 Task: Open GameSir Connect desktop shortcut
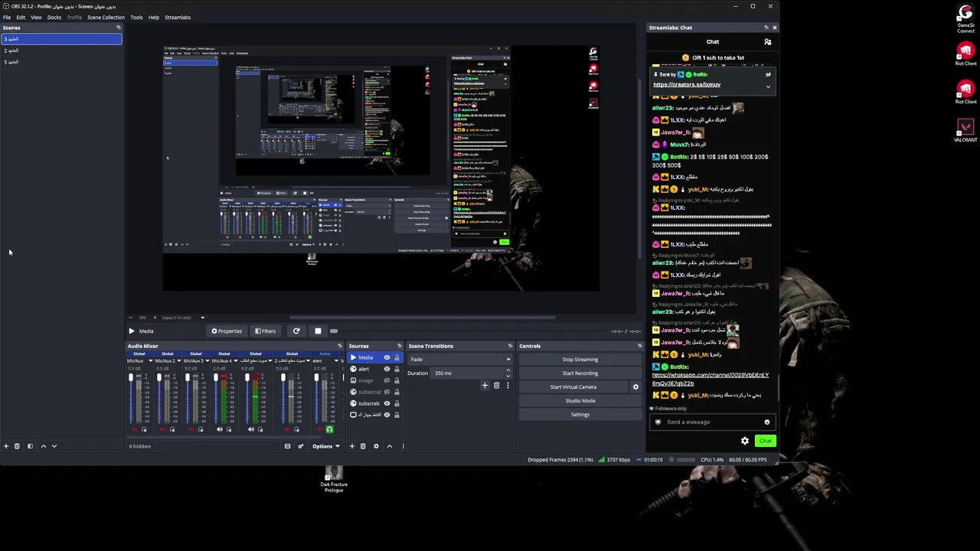pos(965,19)
